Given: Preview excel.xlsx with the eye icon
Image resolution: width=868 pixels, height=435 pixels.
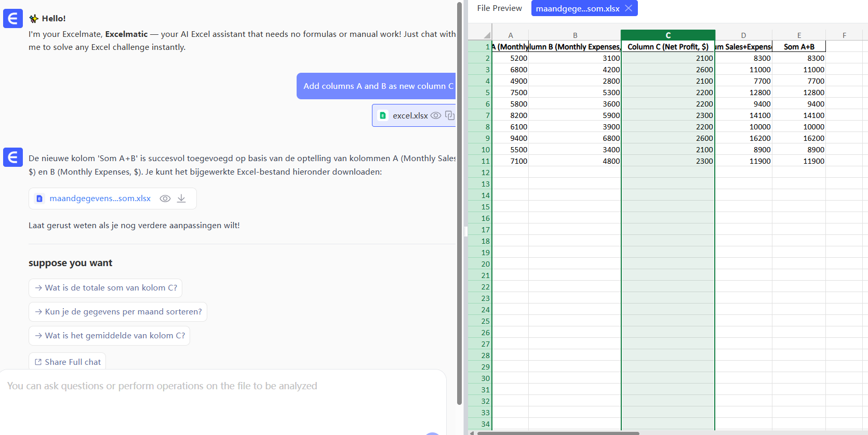Looking at the screenshot, I should click(436, 115).
